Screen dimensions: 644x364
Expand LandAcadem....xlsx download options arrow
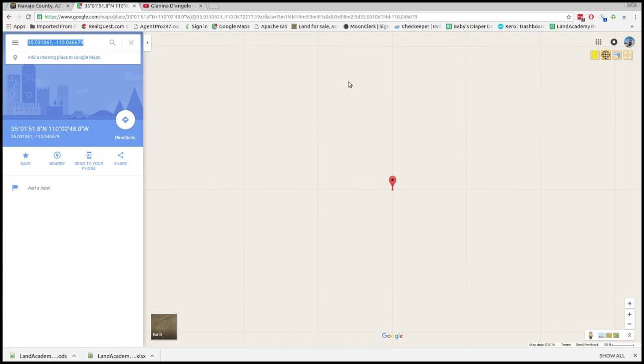(x=152, y=356)
